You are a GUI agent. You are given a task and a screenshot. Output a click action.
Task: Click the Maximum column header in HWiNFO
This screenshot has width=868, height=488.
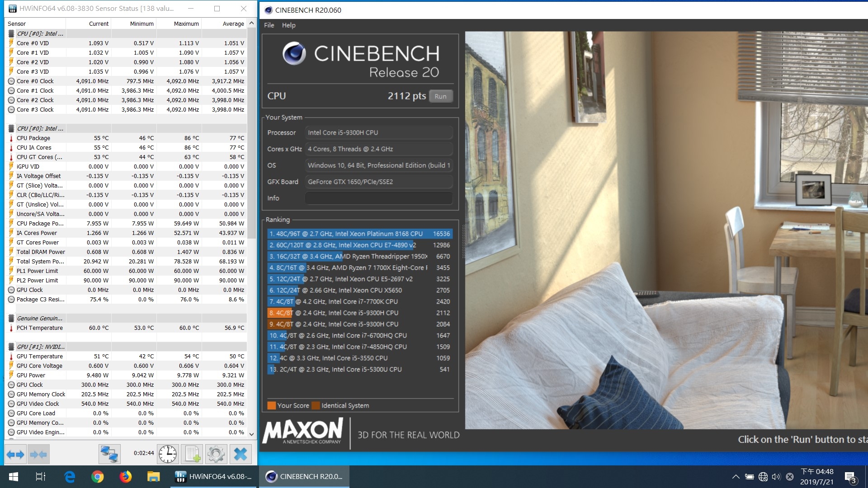pyautogui.click(x=179, y=23)
